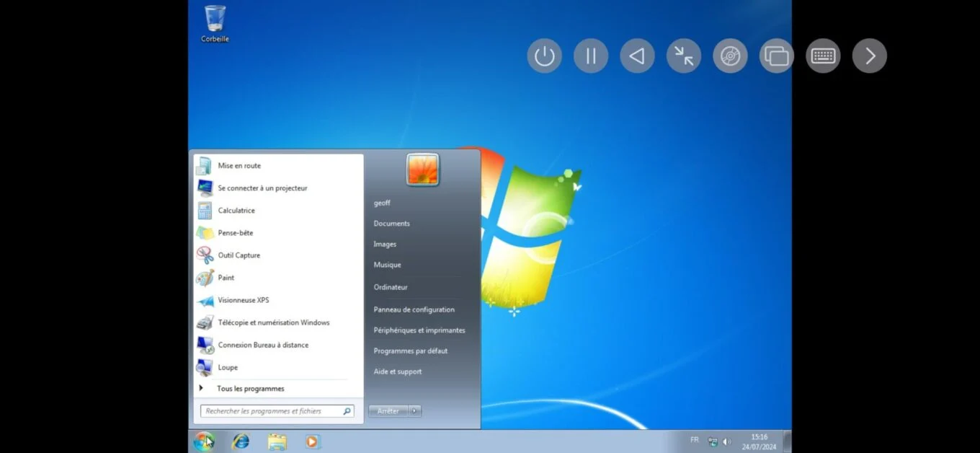Image resolution: width=980 pixels, height=453 pixels.
Task: Click the network tray icon
Action: (x=713, y=441)
